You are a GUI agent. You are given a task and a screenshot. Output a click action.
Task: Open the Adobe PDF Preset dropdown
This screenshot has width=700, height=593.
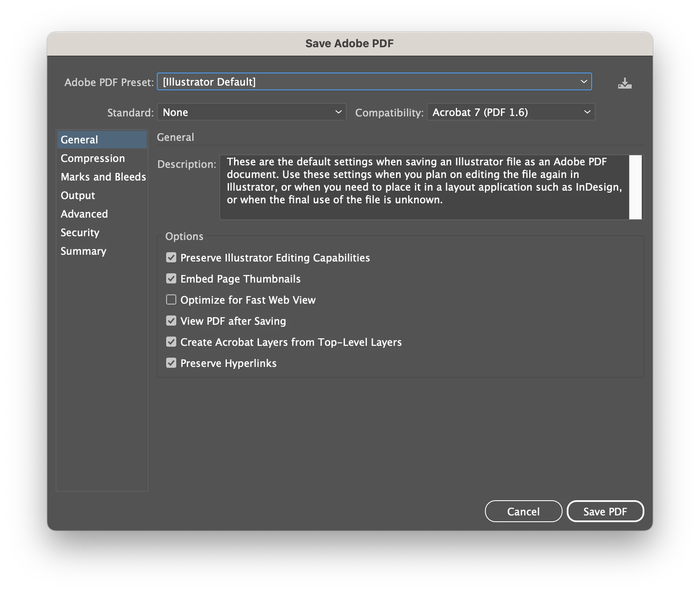(x=374, y=81)
